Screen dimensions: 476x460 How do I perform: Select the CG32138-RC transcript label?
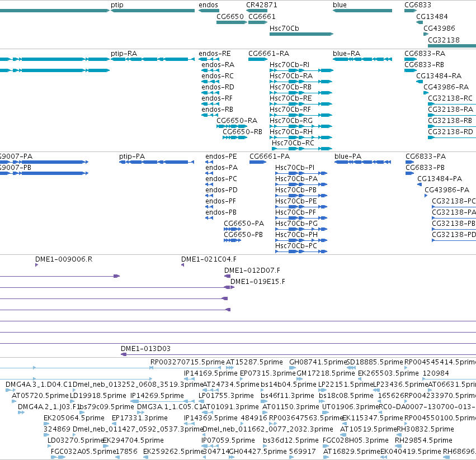tap(450, 98)
